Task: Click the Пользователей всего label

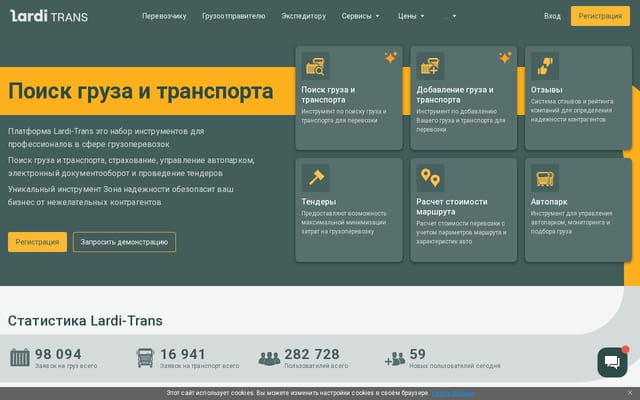Action: [x=316, y=366]
